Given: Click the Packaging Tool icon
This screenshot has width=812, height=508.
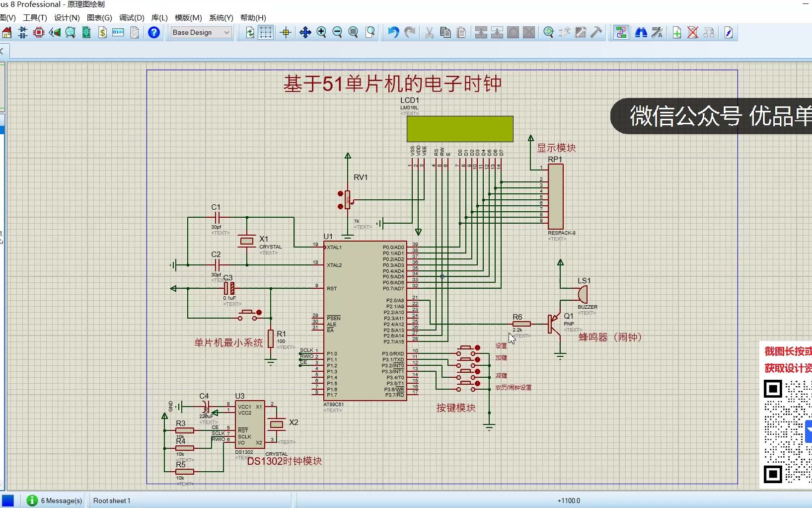Looking at the screenshot, I should [x=581, y=33].
